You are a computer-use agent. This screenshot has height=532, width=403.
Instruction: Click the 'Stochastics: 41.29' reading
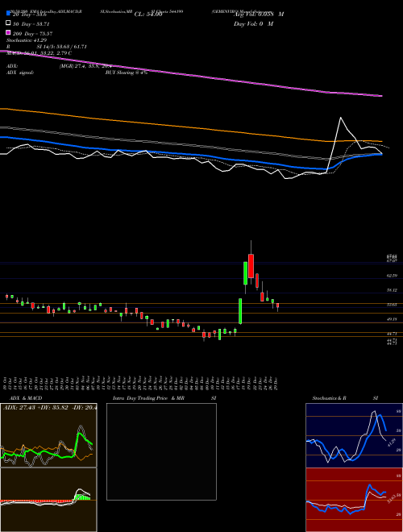click(x=27, y=40)
